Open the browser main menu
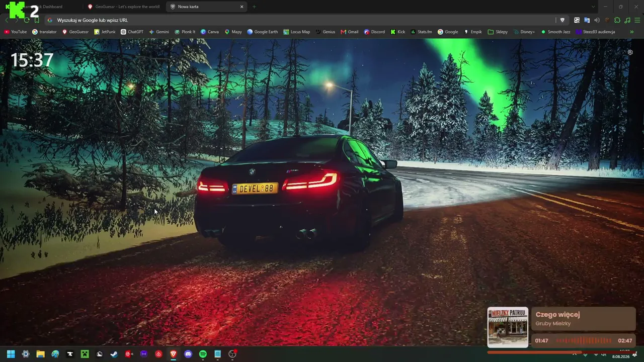The width and height of the screenshot is (644, 362). click(x=637, y=20)
